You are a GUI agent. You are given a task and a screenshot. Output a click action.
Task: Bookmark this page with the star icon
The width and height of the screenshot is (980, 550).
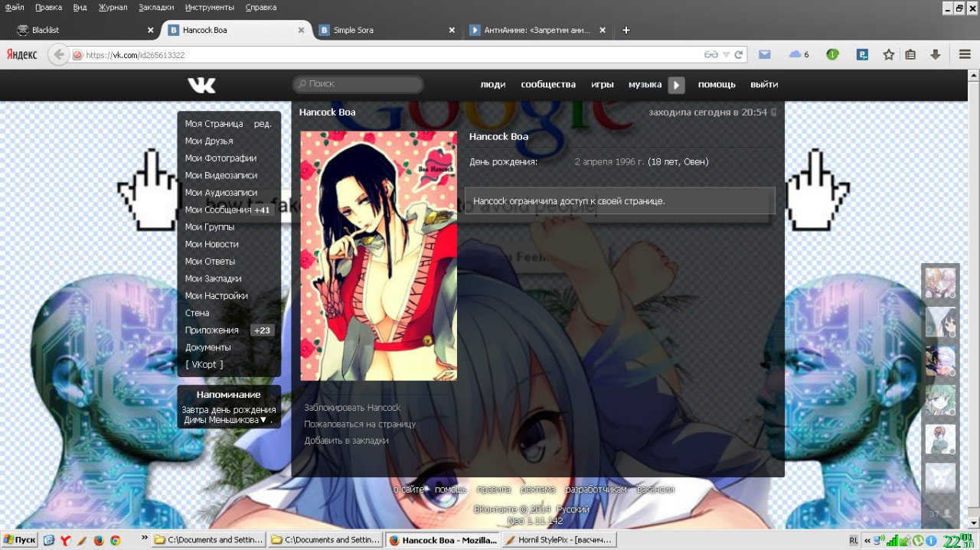888,54
